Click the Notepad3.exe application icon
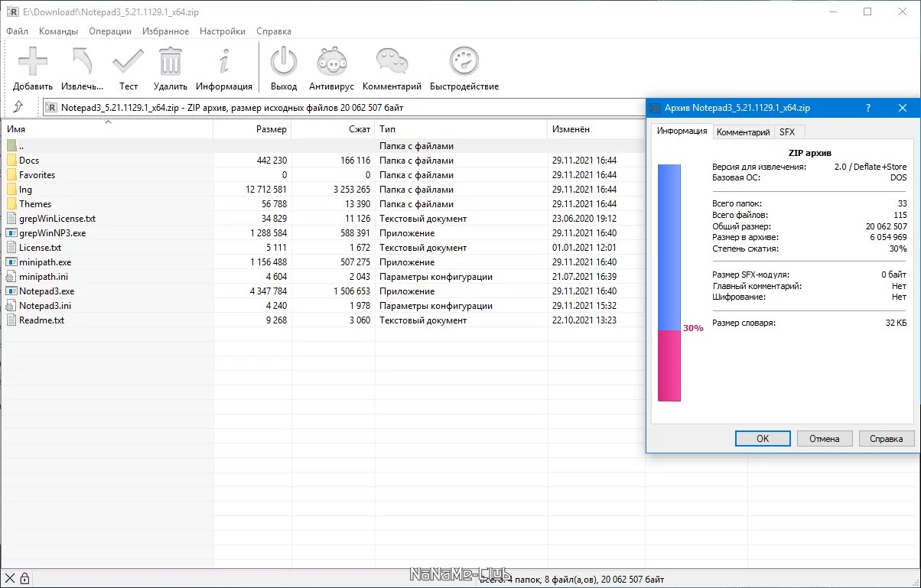Image resolution: width=921 pixels, height=588 pixels. (x=11, y=291)
